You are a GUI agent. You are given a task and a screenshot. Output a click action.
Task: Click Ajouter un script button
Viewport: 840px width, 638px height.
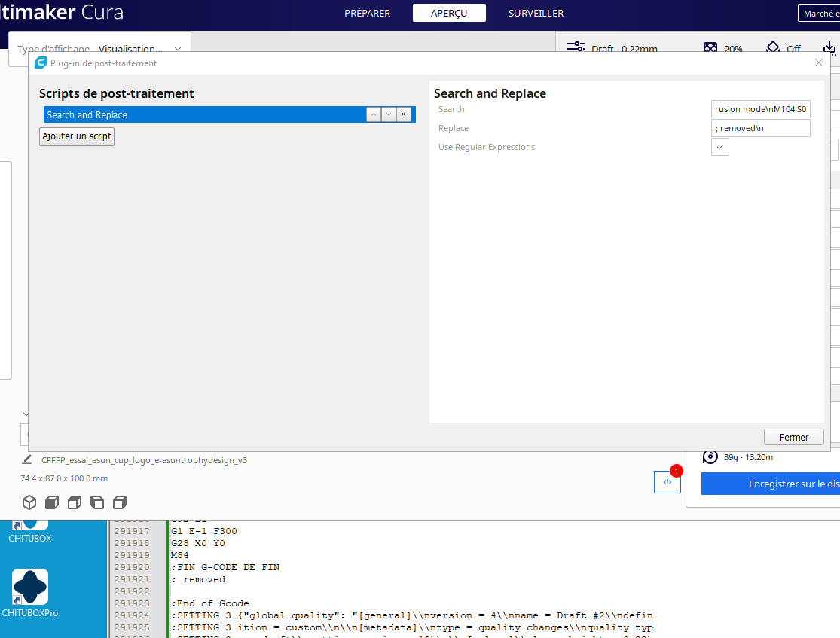click(77, 136)
